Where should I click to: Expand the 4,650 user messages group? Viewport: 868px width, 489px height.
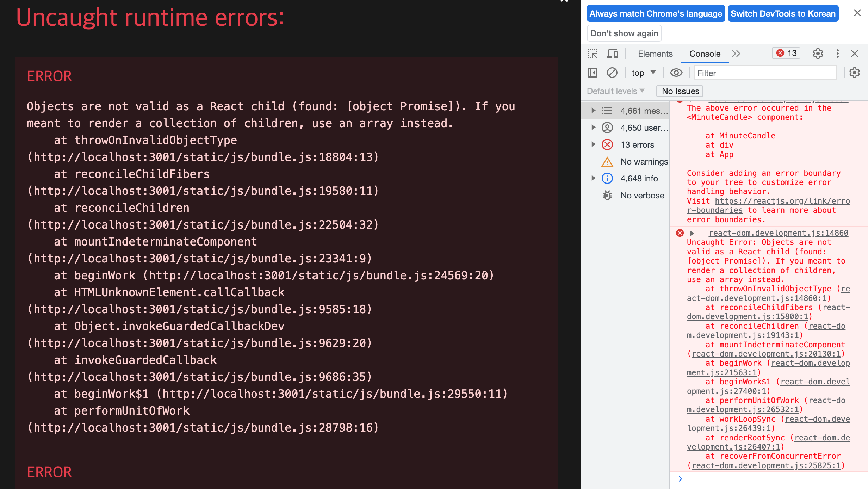point(594,128)
